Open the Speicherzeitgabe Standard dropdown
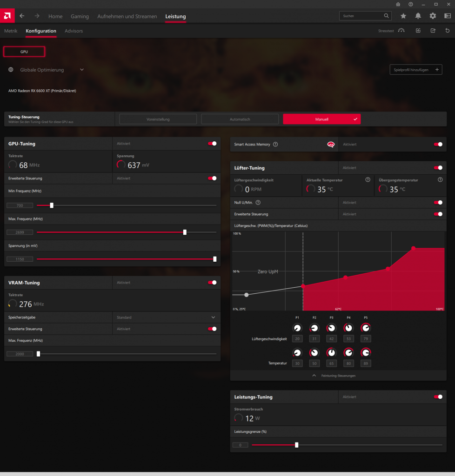The height and width of the screenshot is (476, 455). click(x=166, y=317)
